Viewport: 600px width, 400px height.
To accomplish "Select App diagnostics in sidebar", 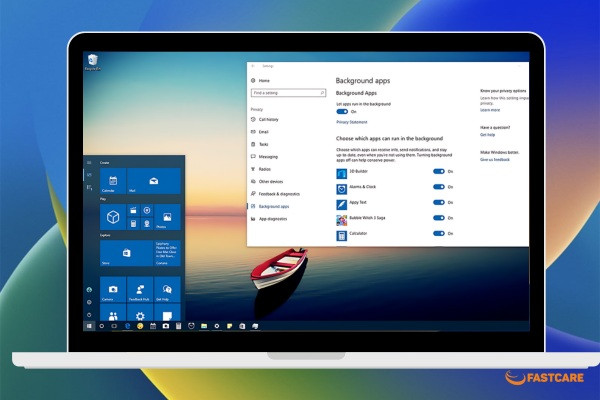I will point(269,219).
